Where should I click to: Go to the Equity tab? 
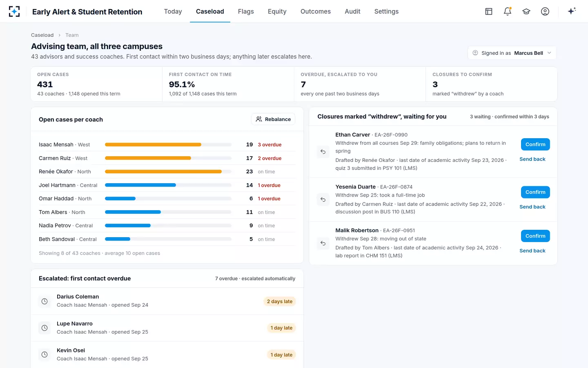pyautogui.click(x=277, y=11)
